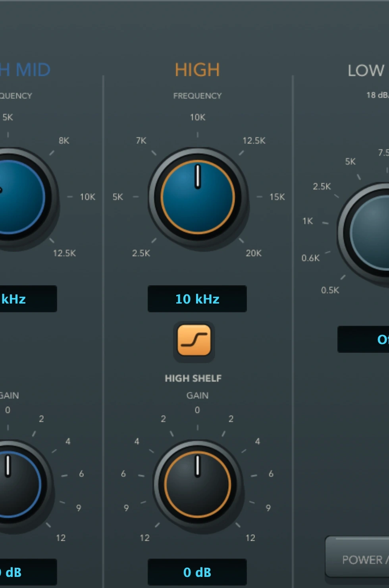Image resolution: width=389 pixels, height=588 pixels.
Task: Select the Low Pass value field
Action: [363, 339]
